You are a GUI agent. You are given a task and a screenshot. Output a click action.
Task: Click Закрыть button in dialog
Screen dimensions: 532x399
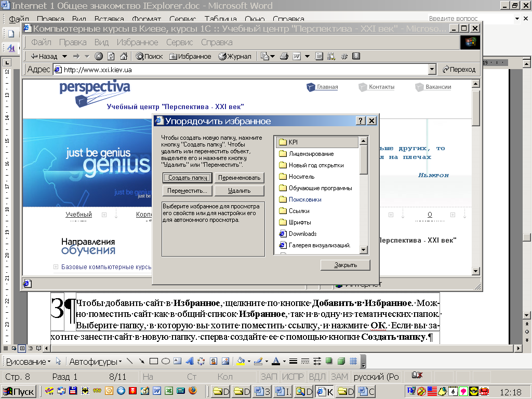tap(345, 265)
